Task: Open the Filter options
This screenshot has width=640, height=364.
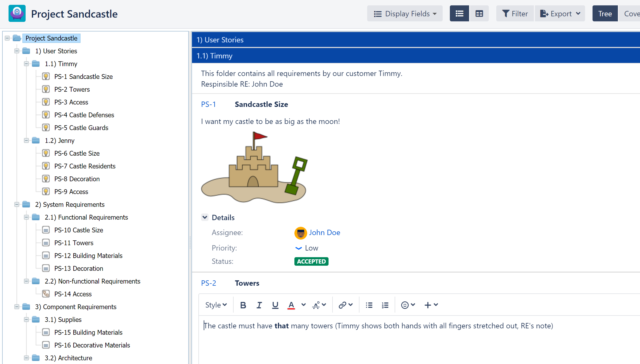Action: click(515, 14)
